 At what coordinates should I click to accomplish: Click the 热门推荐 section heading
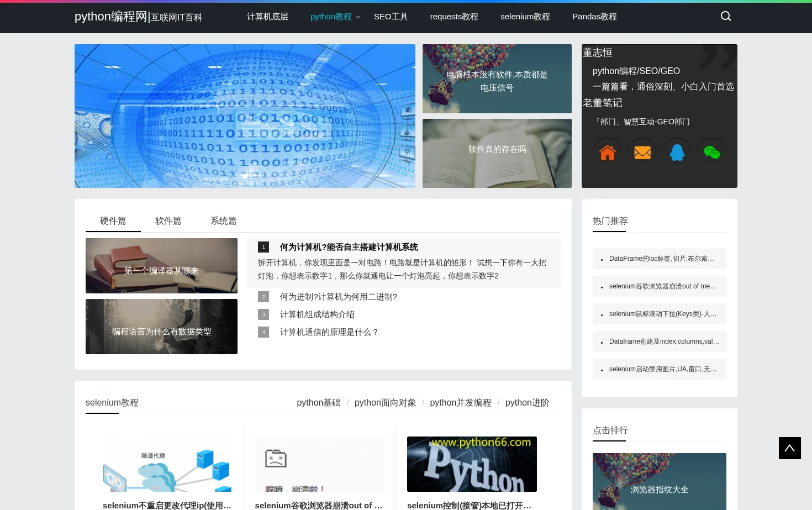tap(610, 221)
